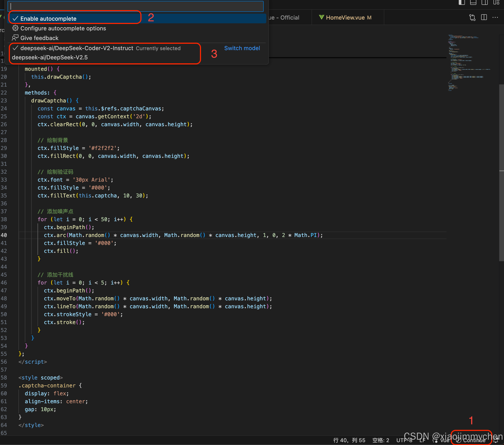
Task: Toggle bottom panel layout icon
Action: click(x=473, y=2)
